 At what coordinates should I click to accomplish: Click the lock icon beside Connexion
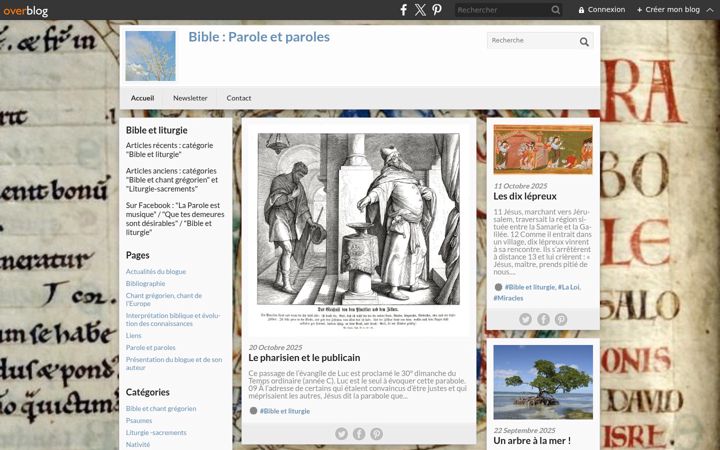click(581, 10)
